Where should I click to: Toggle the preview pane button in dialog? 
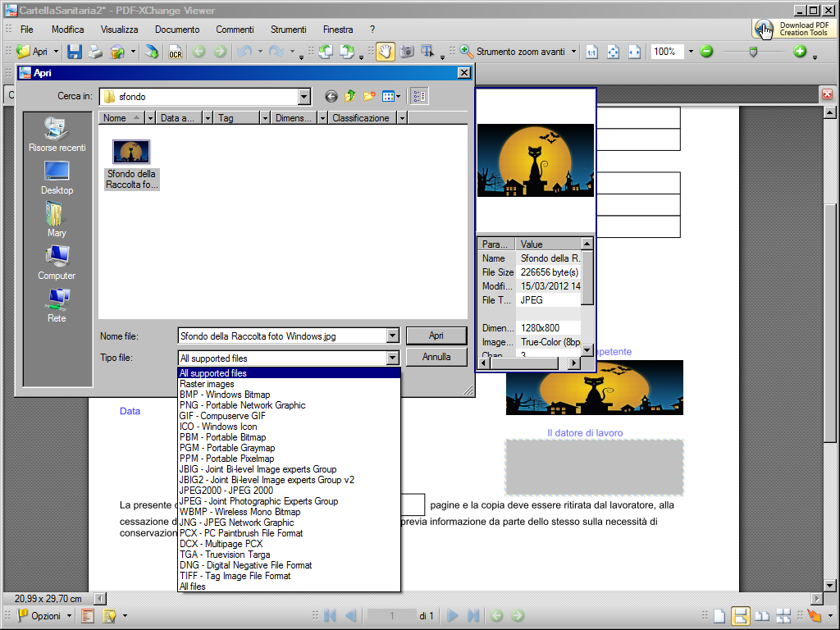pyautogui.click(x=419, y=97)
